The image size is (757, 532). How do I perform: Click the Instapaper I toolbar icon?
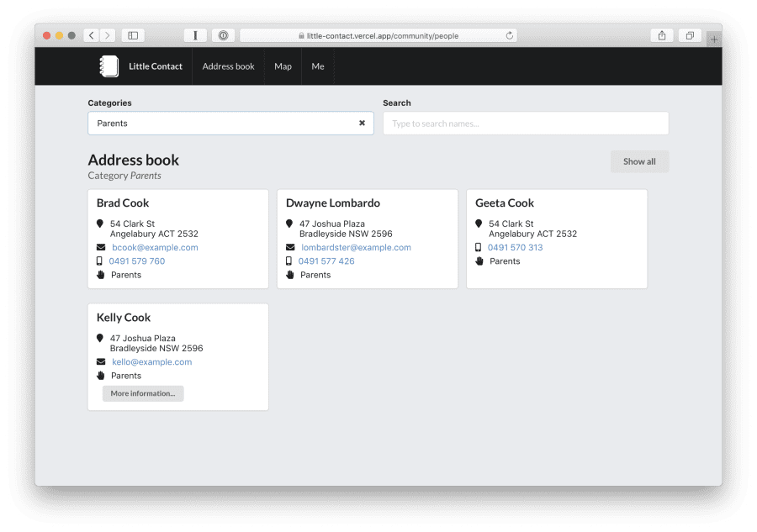[x=195, y=35]
